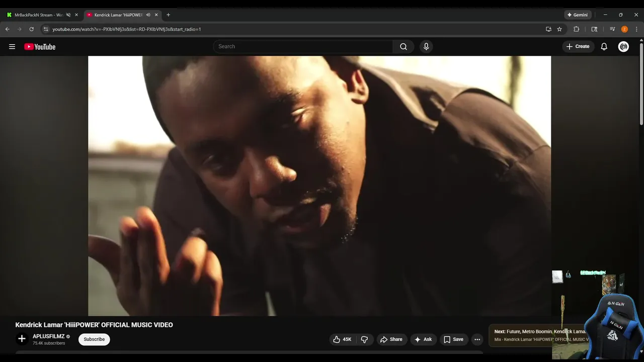Open the APLUSFILMZ channel name link

(48, 336)
